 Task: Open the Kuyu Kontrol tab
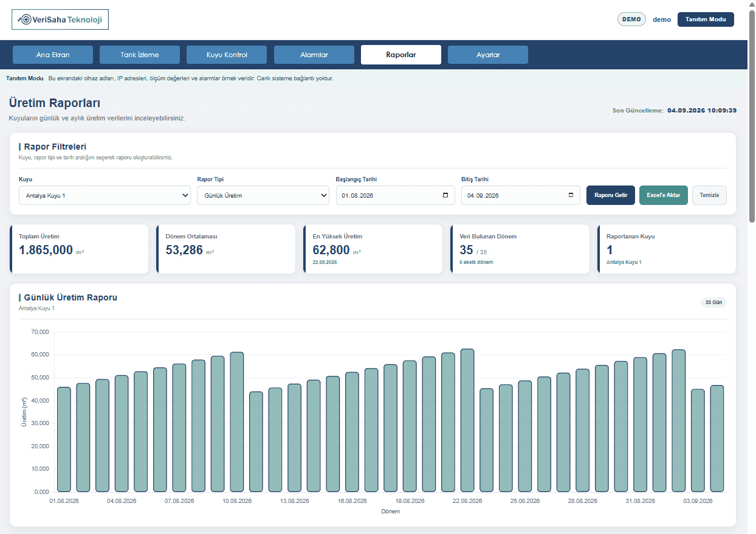[x=227, y=55]
